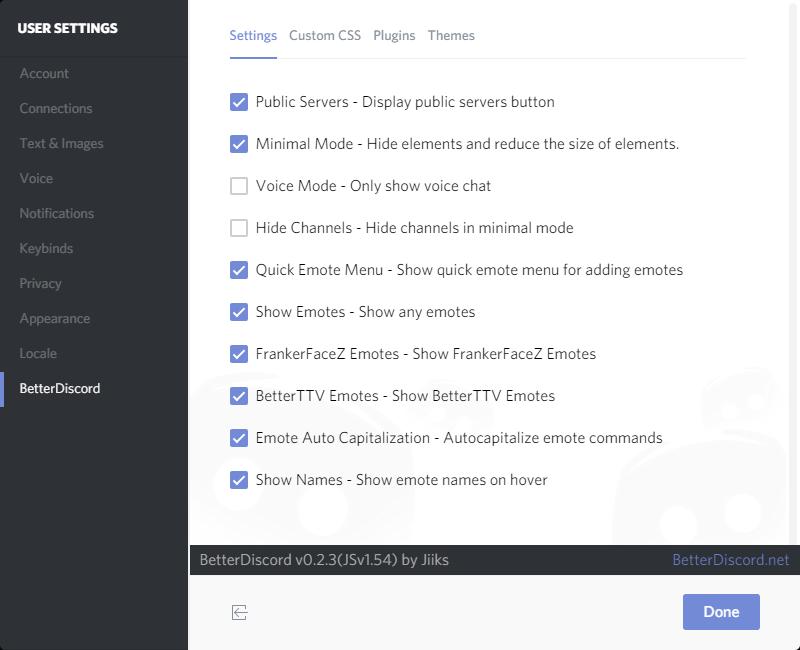The image size is (800, 650).
Task: Uncheck the Show Names checkbox
Action: point(239,480)
